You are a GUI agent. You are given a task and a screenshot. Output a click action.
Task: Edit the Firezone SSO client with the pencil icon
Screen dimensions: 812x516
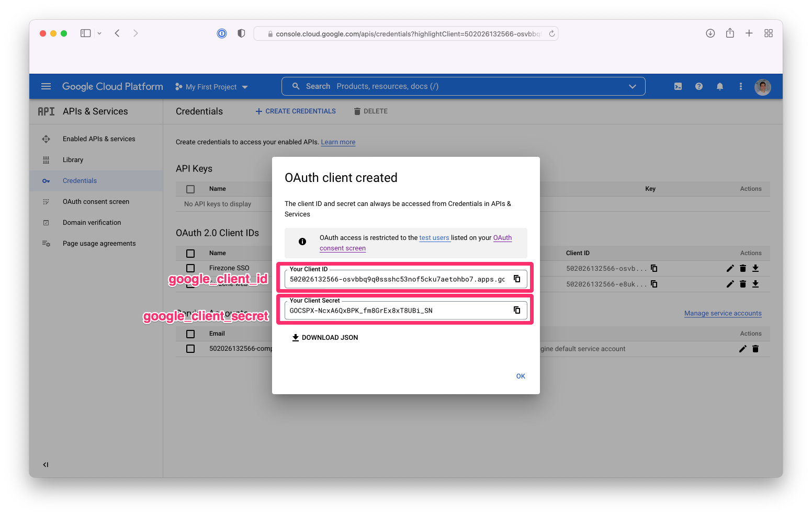(x=730, y=268)
